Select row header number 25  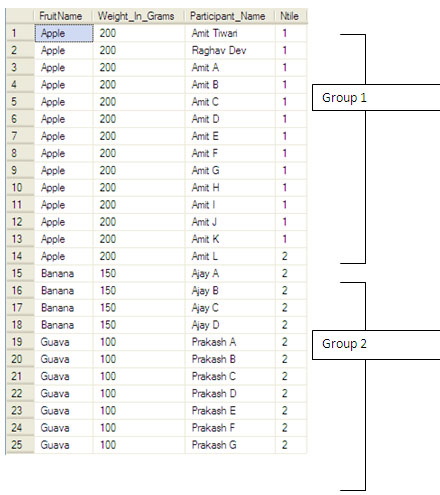(x=20, y=445)
